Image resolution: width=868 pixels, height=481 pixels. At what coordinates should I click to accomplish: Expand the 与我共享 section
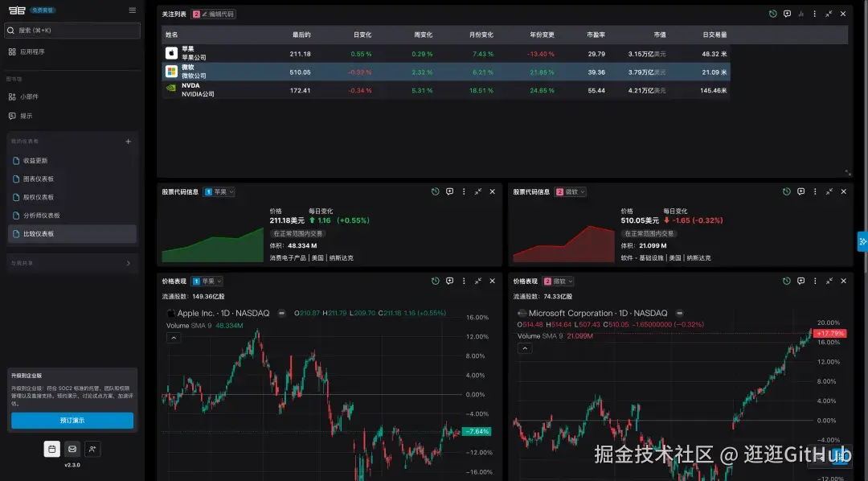click(x=72, y=263)
